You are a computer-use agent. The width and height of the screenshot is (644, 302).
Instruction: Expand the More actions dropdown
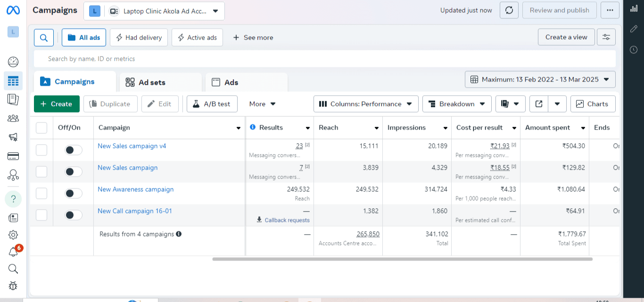(263, 104)
